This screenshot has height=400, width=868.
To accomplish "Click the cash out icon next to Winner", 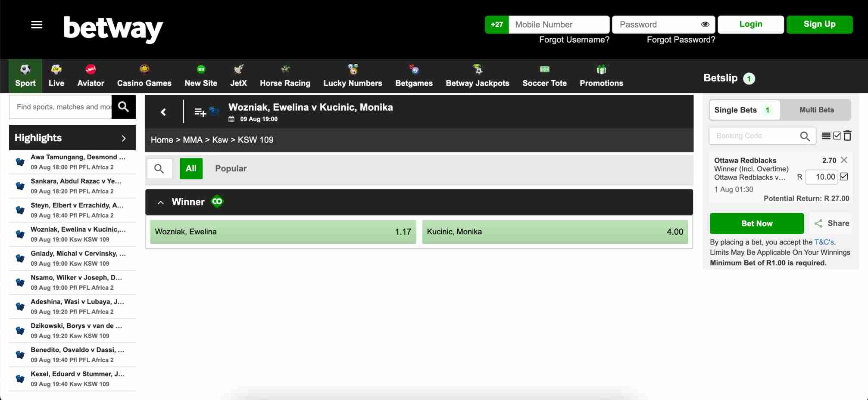I will coord(217,202).
